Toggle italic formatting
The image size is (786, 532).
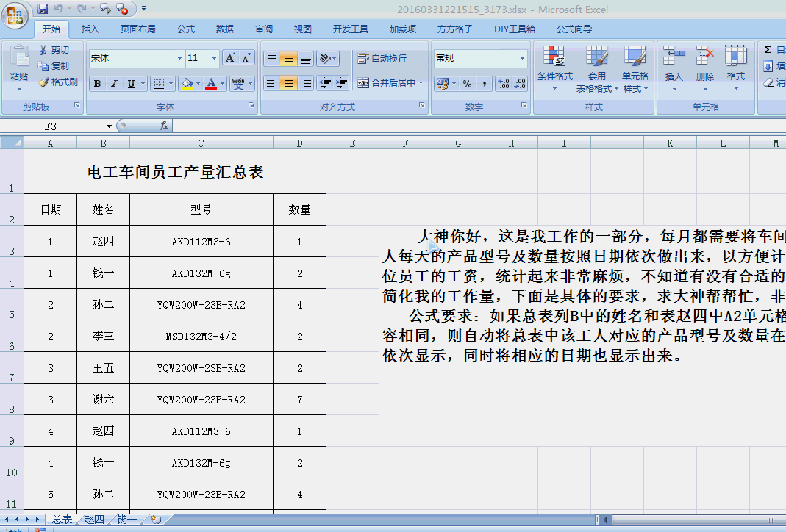[x=114, y=84]
